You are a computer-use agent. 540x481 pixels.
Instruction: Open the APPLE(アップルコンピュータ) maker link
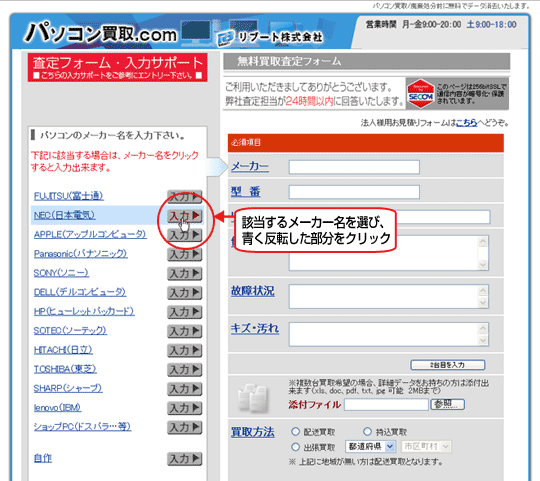[90, 234]
